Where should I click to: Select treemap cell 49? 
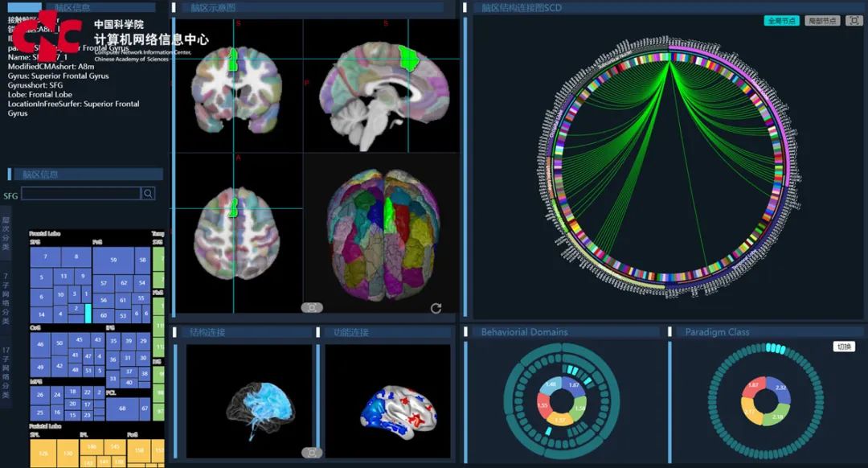coord(40,367)
